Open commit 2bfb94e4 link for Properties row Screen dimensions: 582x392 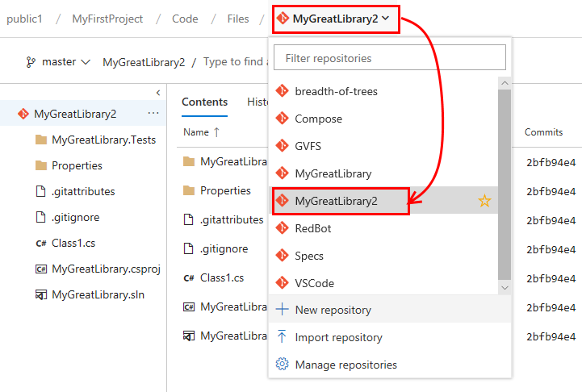click(551, 191)
